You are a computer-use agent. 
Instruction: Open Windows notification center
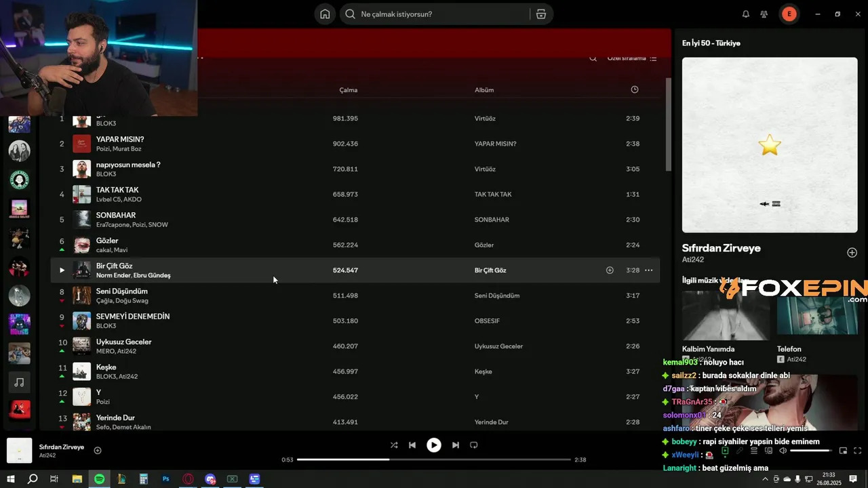853,479
